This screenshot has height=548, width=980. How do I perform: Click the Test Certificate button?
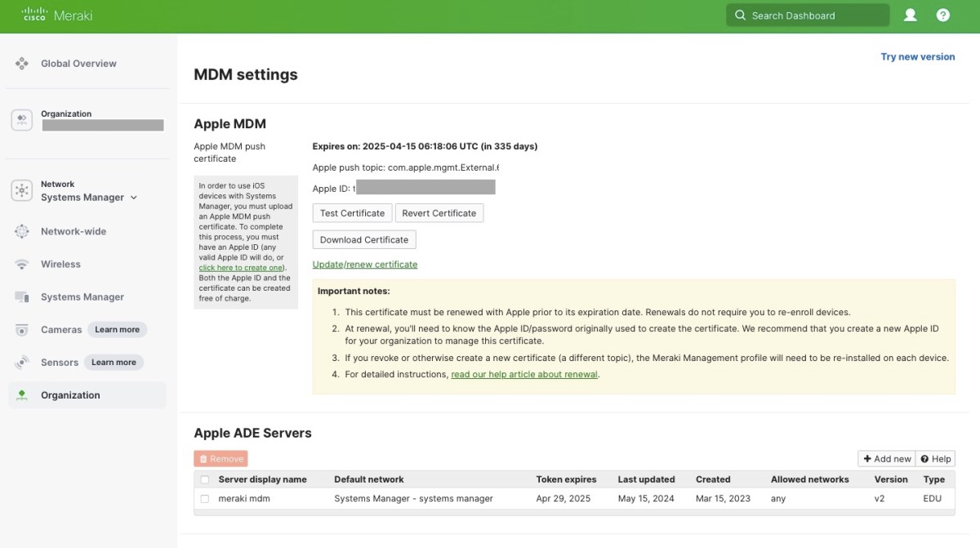[x=352, y=212]
